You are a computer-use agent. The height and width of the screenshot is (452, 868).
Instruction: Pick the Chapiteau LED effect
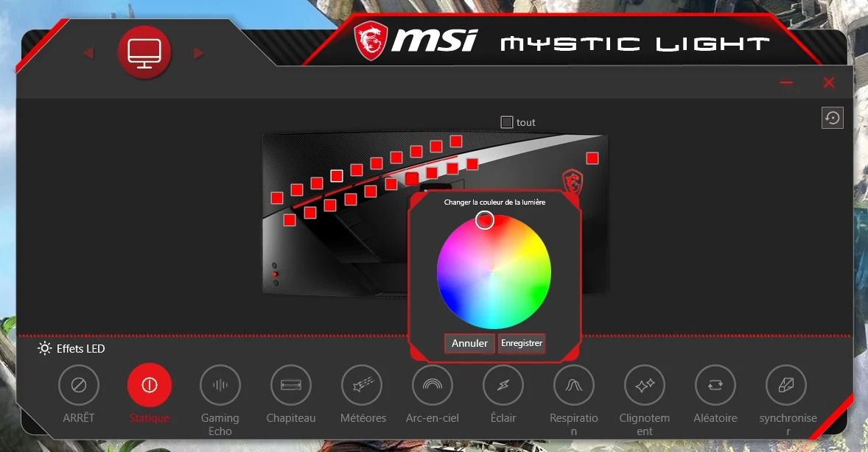[290, 385]
